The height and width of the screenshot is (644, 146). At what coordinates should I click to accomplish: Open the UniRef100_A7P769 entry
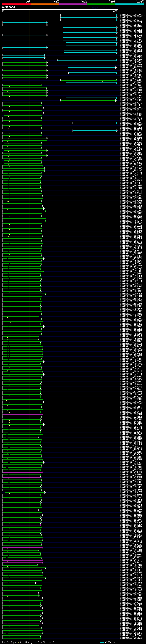tap(131, 98)
